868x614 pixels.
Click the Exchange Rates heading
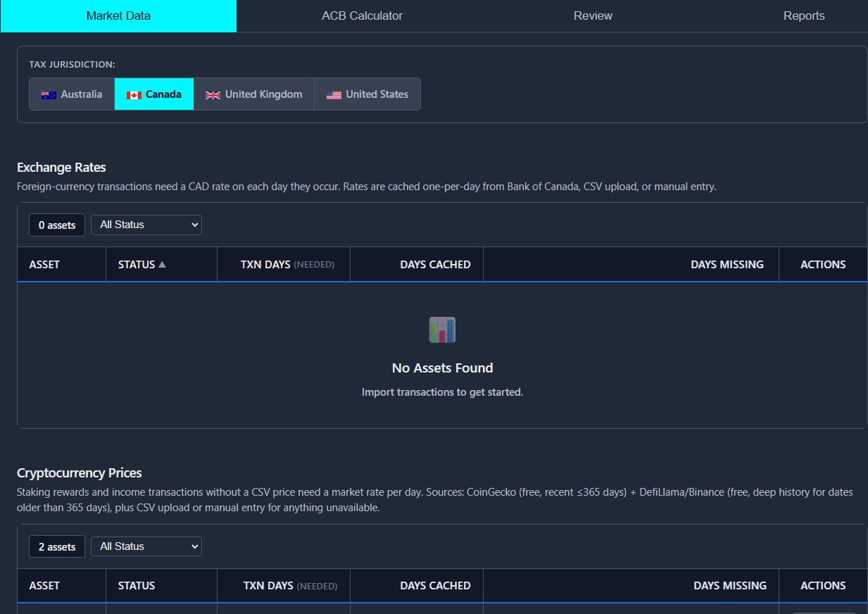coord(61,168)
